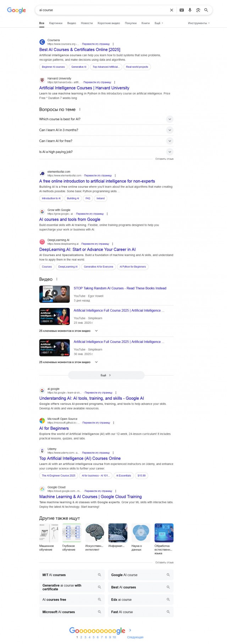
Task: Switch to the Новости tab
Action: point(87,23)
